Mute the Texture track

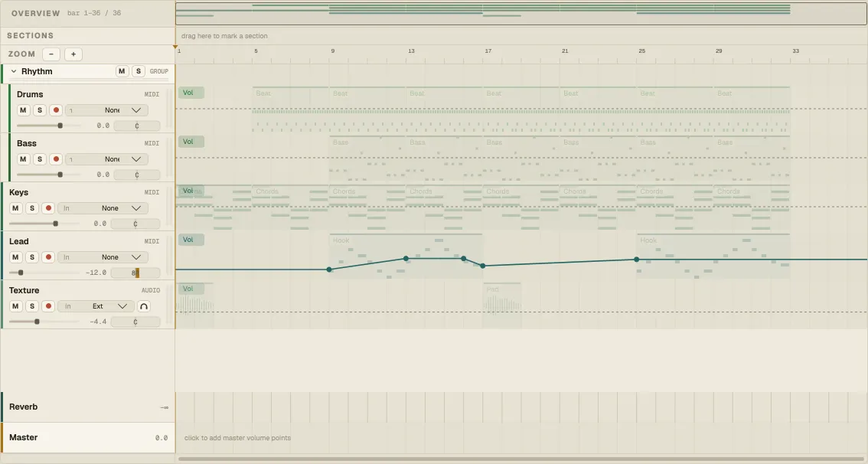point(15,306)
